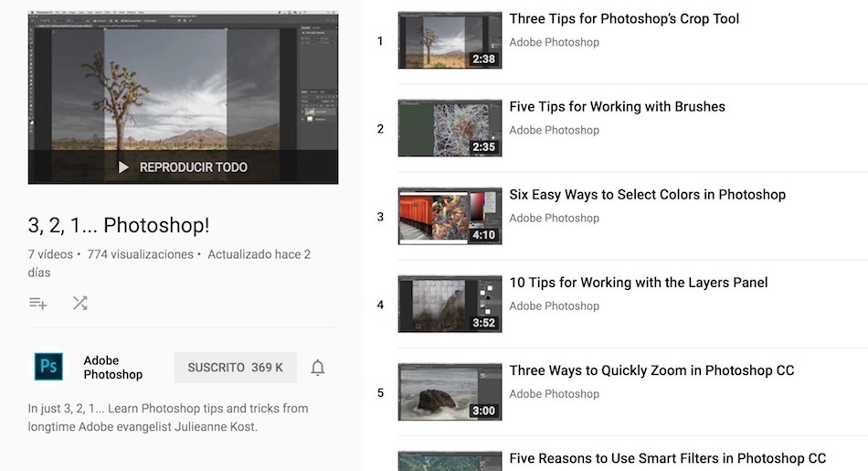868x471 pixels.
Task: Click the REPRODUCIR TODO label
Action: click(x=193, y=166)
